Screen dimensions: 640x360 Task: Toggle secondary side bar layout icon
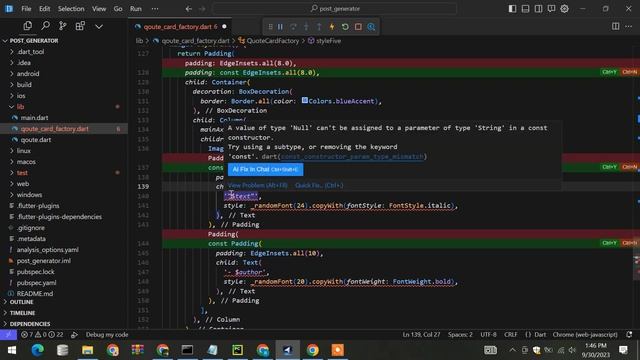pos(538,9)
